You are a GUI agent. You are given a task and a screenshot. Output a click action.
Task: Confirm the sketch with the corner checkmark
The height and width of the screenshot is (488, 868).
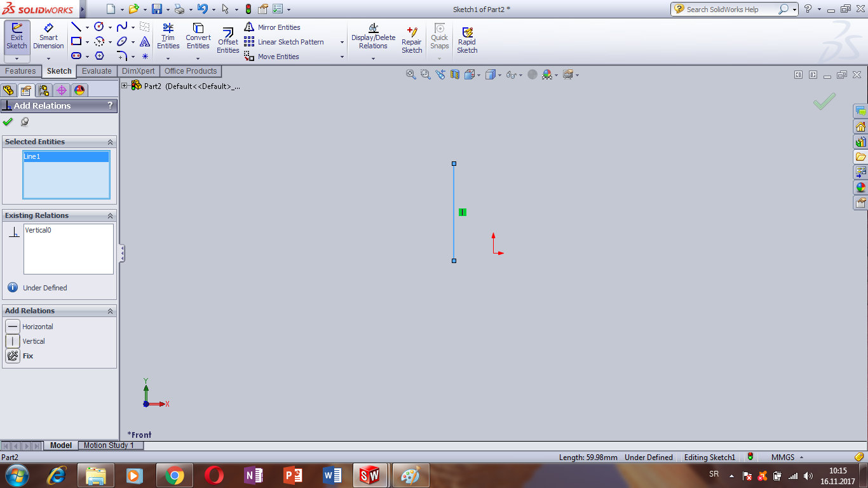coord(824,101)
